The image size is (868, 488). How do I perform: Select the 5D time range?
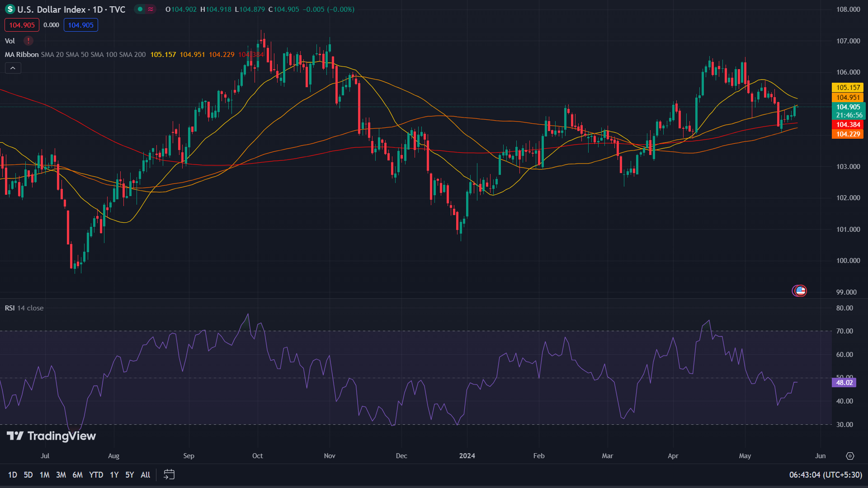click(28, 475)
